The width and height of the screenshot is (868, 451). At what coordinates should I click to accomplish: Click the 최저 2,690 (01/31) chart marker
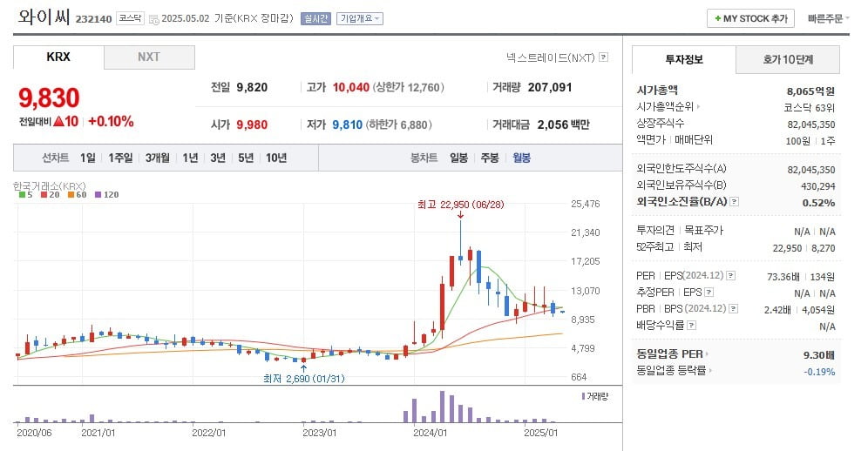point(303,379)
